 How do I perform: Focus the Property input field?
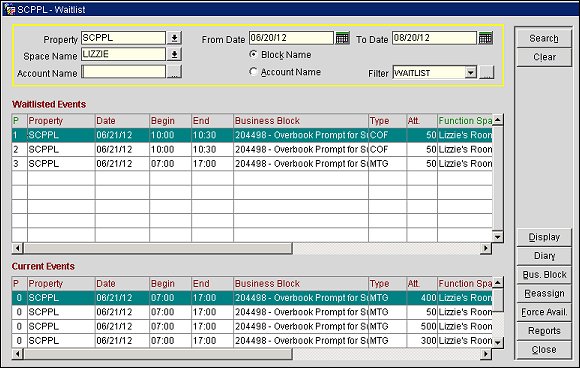tap(123, 38)
